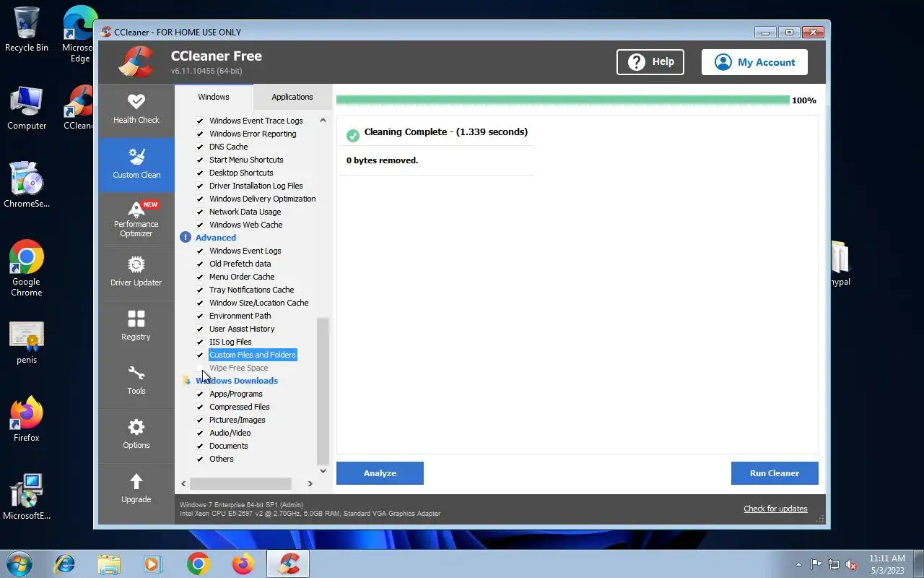The image size is (924, 578).
Task: Select the ChromeSe... desktop icon
Action: pos(27,185)
